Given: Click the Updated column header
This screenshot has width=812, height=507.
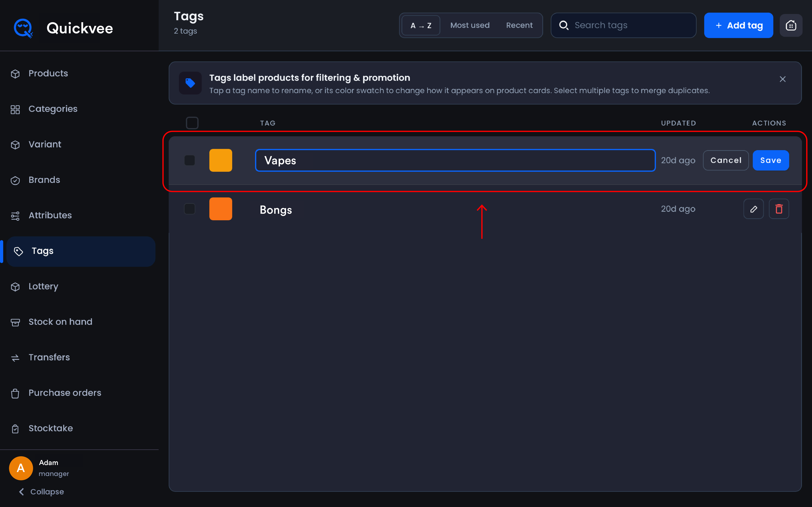Looking at the screenshot, I should (678, 123).
